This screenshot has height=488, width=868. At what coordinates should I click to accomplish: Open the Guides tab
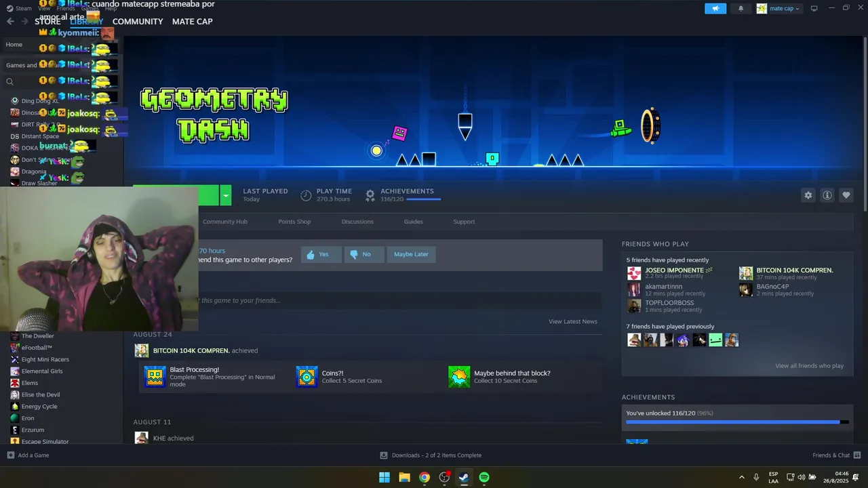[413, 222]
